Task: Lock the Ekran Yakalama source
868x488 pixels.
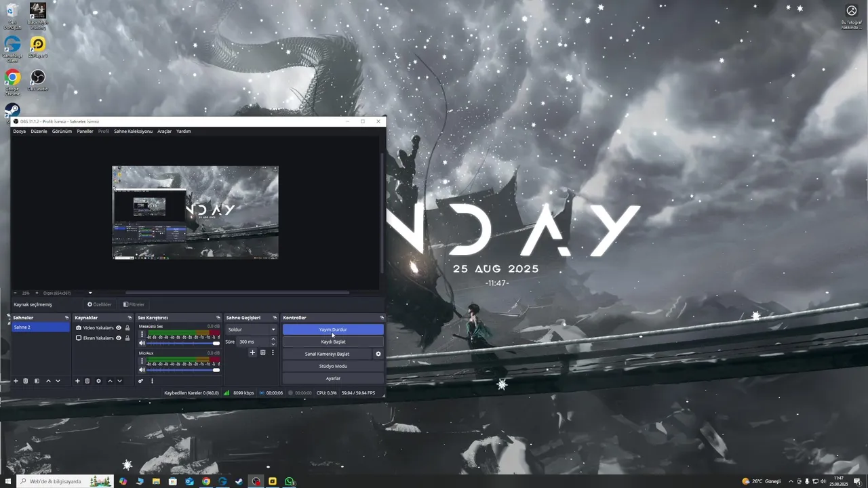Action: click(x=127, y=338)
